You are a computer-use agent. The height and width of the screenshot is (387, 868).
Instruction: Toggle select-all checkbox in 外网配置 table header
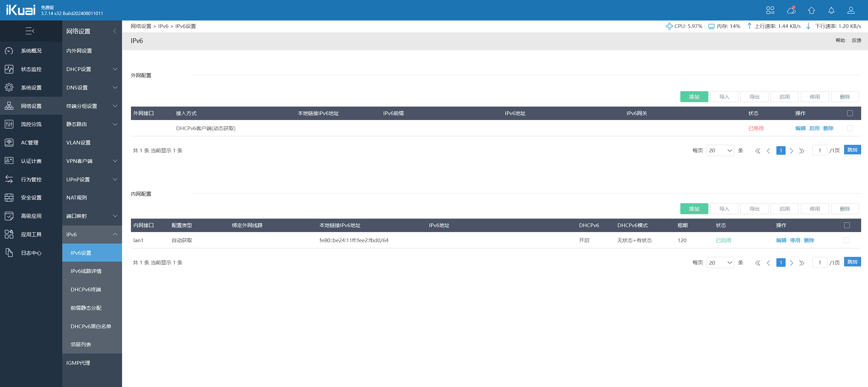coord(850,113)
